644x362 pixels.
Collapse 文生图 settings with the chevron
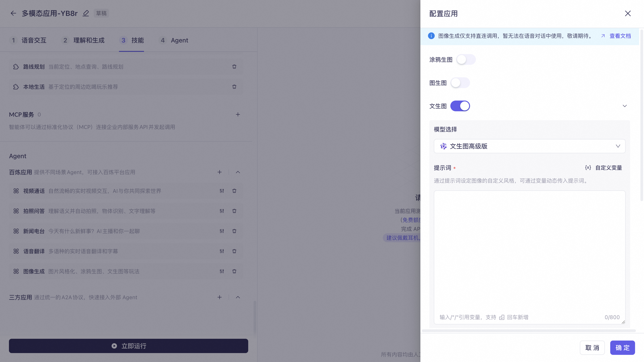click(x=625, y=106)
